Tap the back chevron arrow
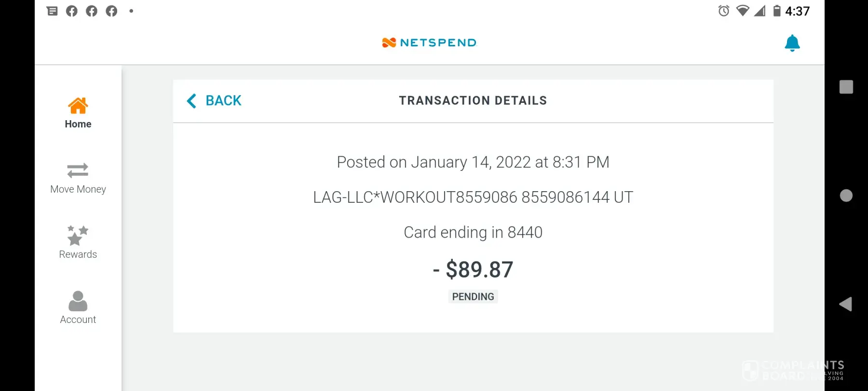Screen dimensions: 868x391 (191, 101)
